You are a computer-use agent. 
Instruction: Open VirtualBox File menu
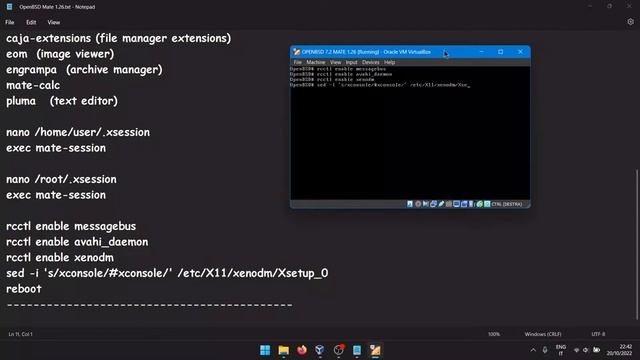click(x=298, y=62)
